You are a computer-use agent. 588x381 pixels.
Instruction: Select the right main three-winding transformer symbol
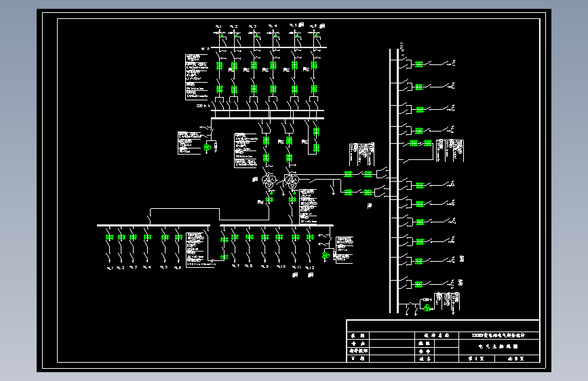tap(292, 182)
